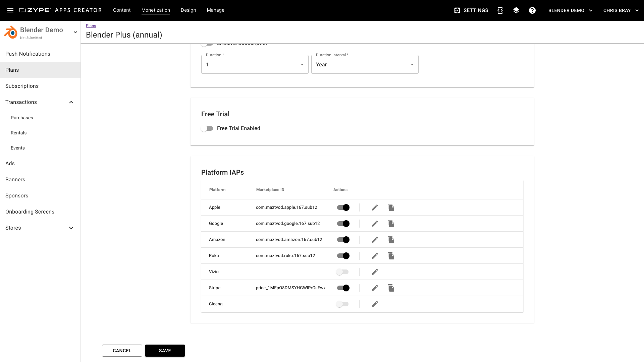Viewport: 644px width, 362px height.
Task: Copy the Stripe price ID
Action: coord(391,288)
